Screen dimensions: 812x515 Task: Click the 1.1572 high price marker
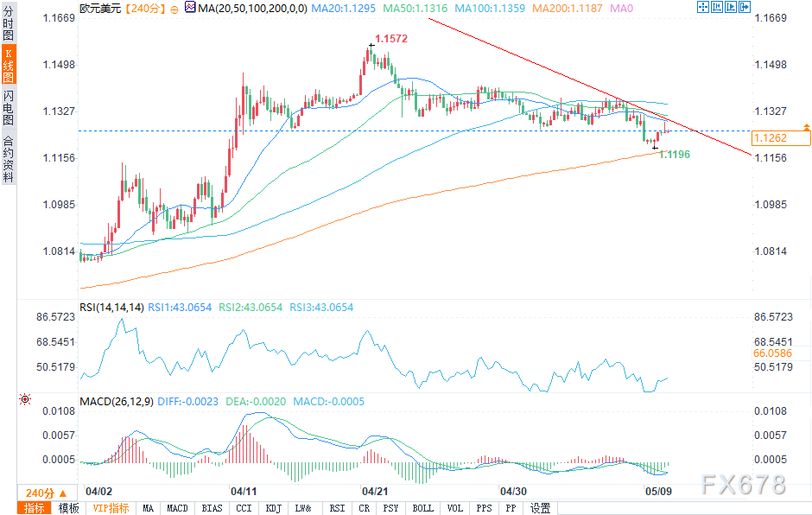[390, 39]
